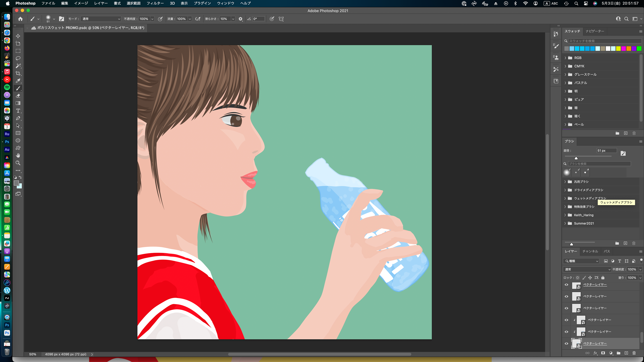644x362 pixels.
Task: Select the Lasso tool
Action: [18, 58]
